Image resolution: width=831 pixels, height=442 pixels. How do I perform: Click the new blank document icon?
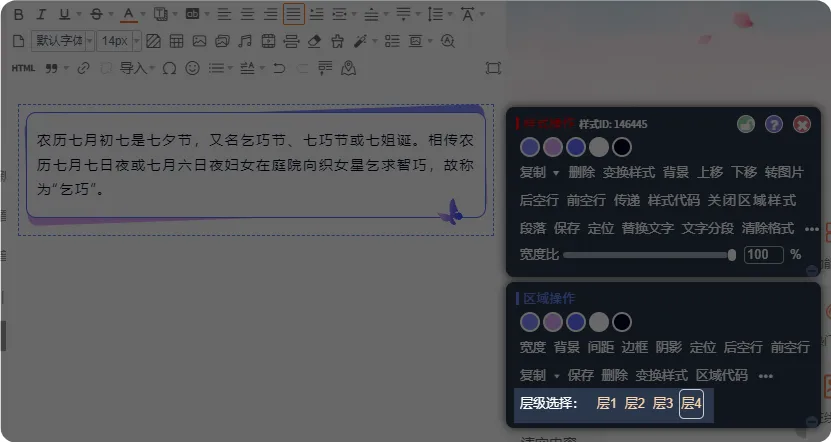pyautogui.click(x=19, y=41)
